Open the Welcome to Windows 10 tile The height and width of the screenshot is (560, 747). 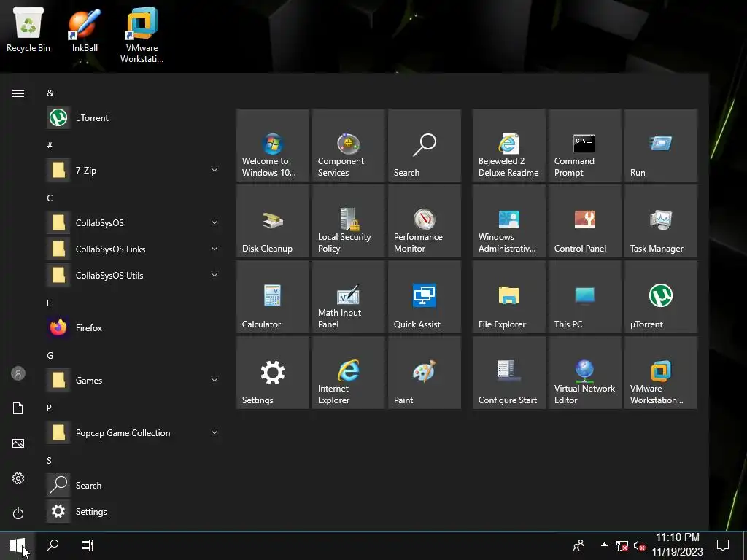(273, 145)
